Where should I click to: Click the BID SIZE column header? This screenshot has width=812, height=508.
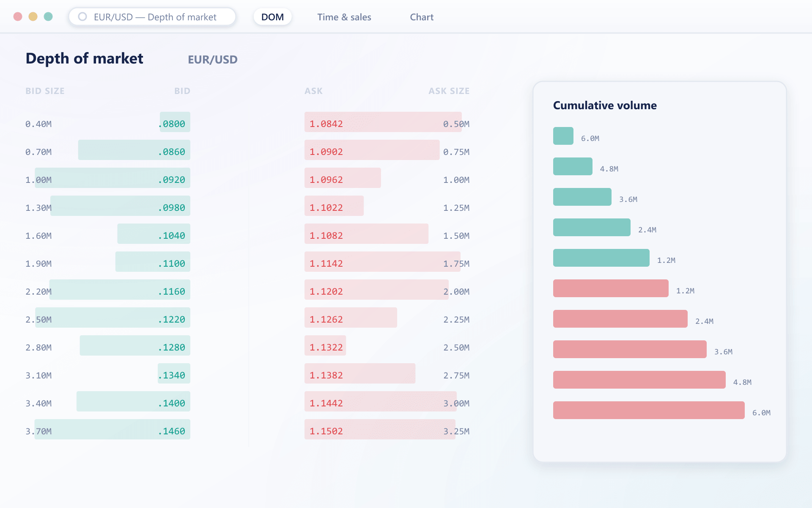pyautogui.click(x=45, y=91)
